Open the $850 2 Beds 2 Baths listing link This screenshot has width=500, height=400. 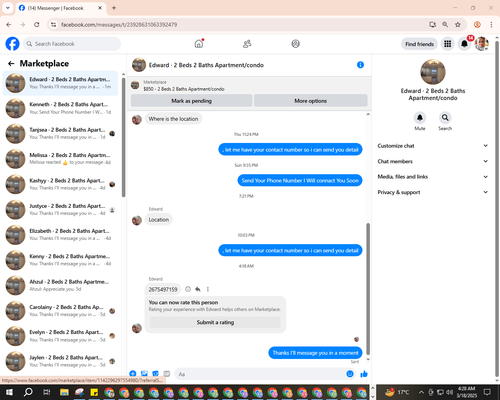pos(184,89)
